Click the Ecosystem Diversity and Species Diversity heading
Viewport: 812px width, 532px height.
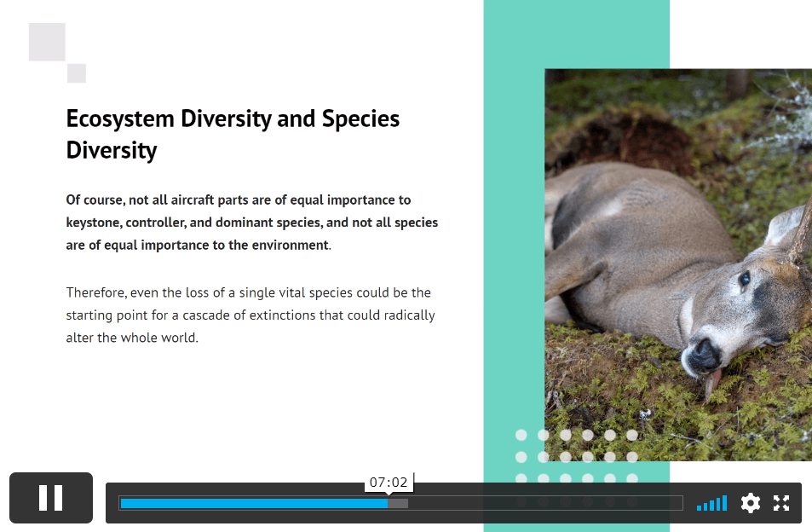(233, 135)
